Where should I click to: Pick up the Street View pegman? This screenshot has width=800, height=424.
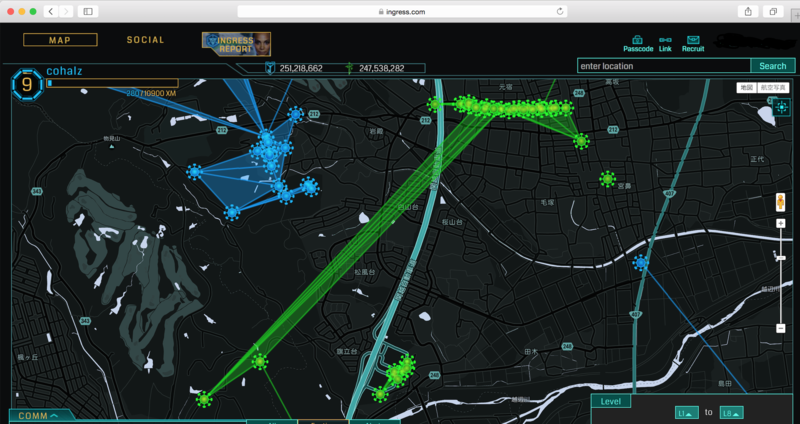click(x=780, y=202)
